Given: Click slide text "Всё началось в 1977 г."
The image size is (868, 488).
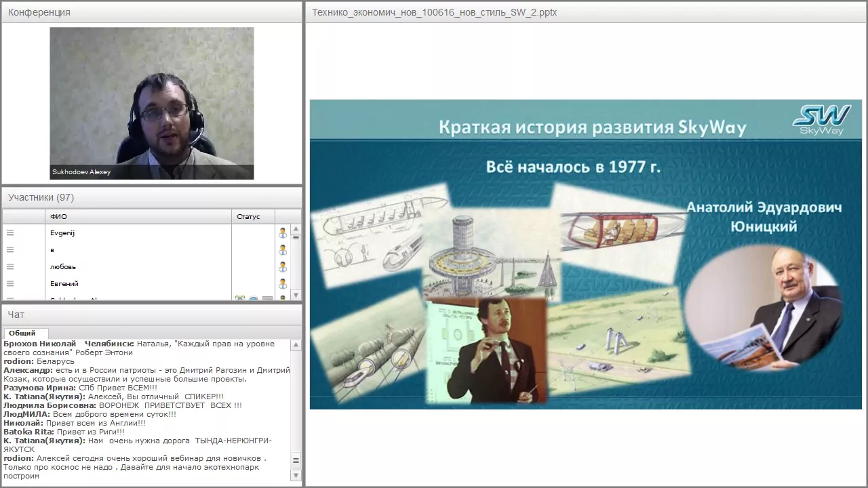Looking at the screenshot, I should [573, 167].
